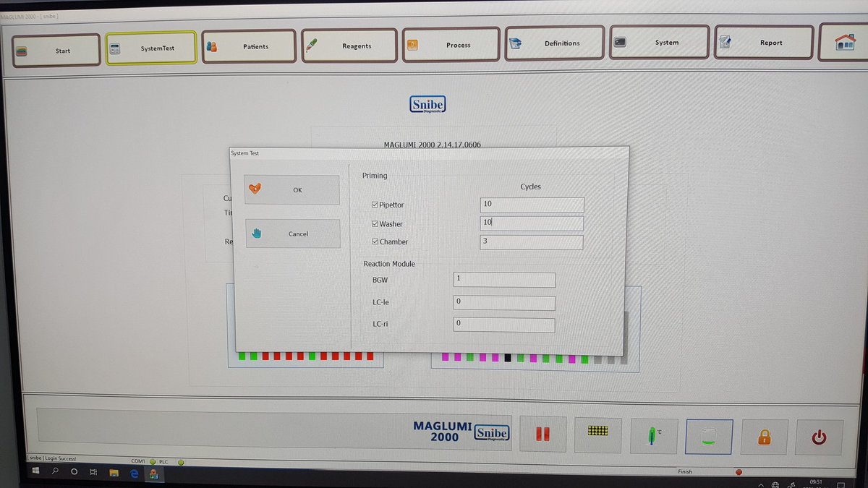Confirm priming with the OK button
This screenshot has width=868, height=488.
pyautogui.click(x=292, y=189)
